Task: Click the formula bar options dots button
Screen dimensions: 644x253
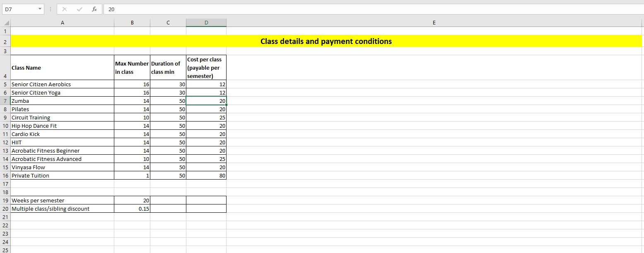Action: tap(51, 9)
